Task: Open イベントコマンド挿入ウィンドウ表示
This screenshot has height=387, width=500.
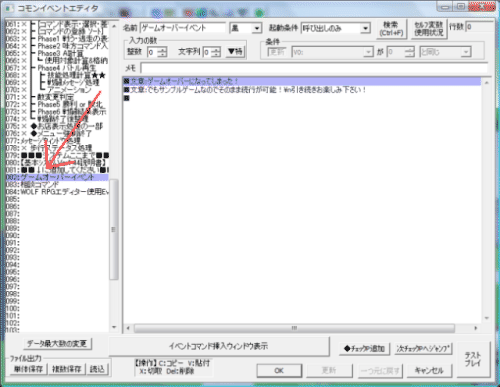Action: point(219,347)
